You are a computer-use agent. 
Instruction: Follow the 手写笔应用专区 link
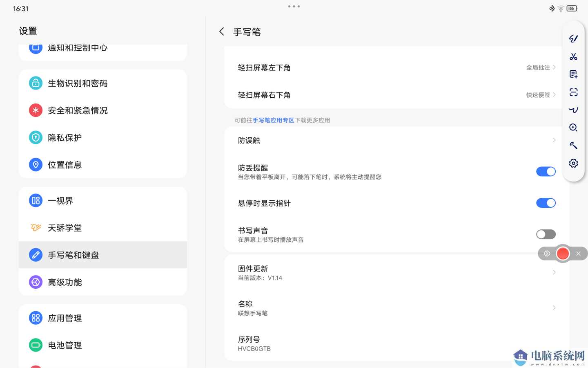click(x=273, y=120)
